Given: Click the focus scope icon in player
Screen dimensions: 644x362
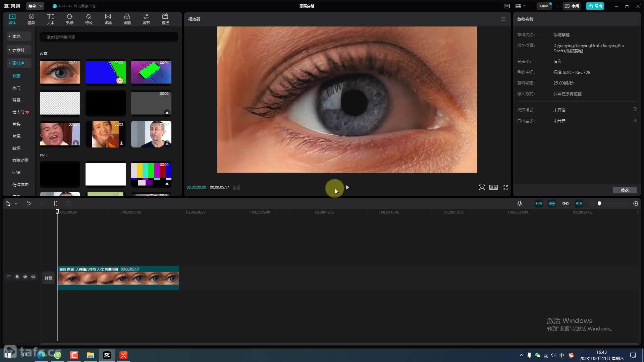Looking at the screenshot, I should [482, 187].
